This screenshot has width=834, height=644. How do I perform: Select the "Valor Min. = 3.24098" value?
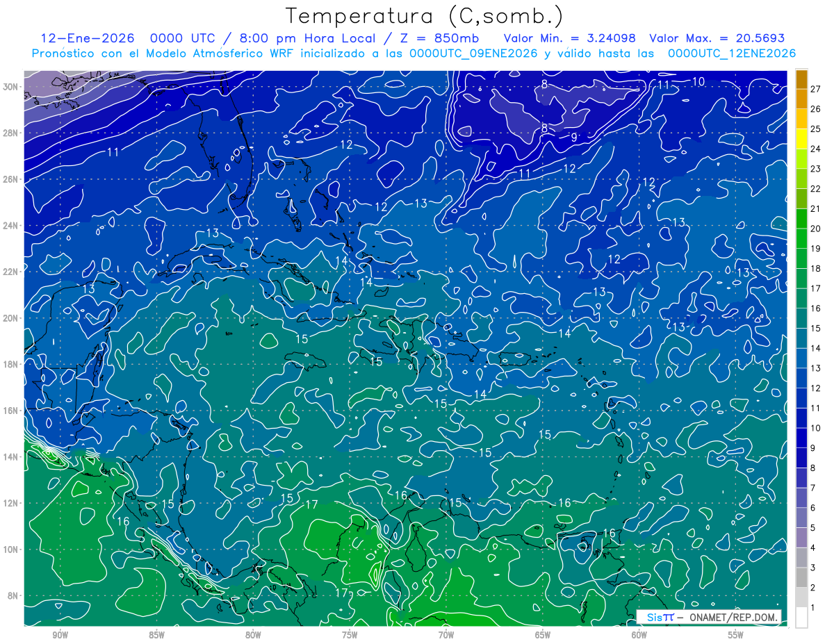click(569, 38)
